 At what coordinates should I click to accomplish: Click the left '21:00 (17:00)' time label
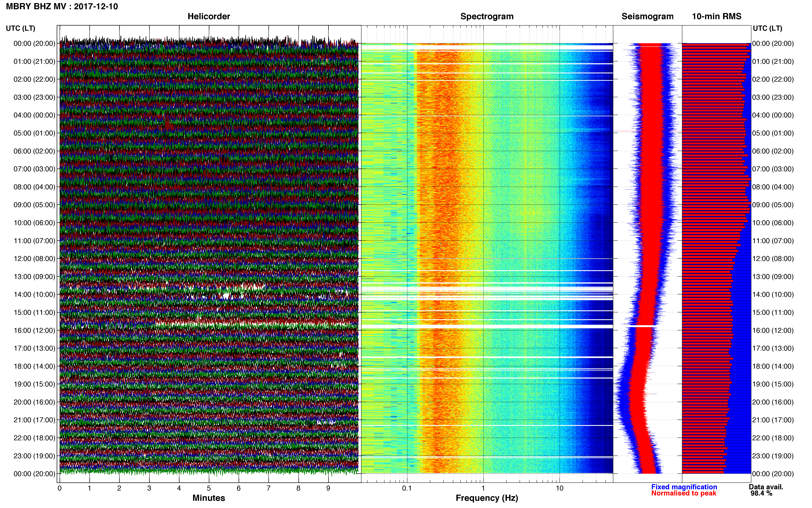(34, 420)
